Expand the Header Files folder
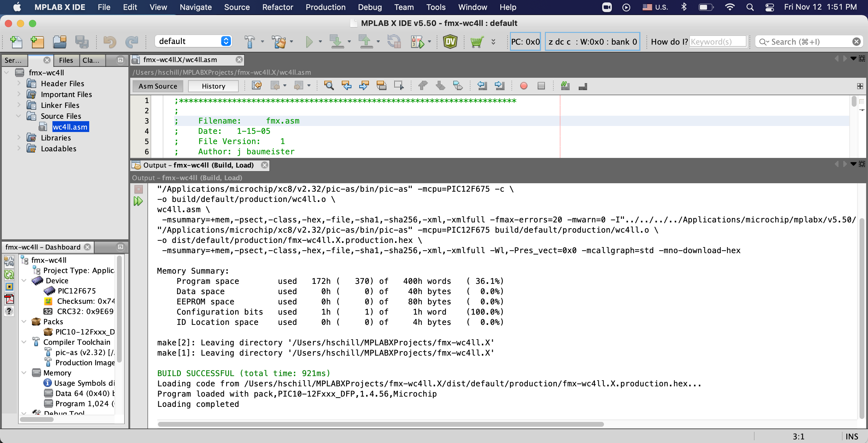 coord(19,83)
